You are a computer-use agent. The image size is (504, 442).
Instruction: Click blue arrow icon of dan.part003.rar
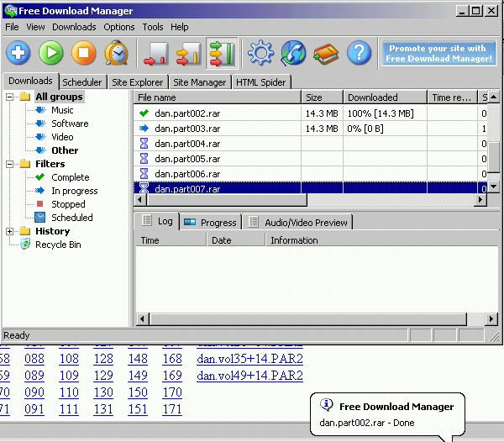point(144,129)
